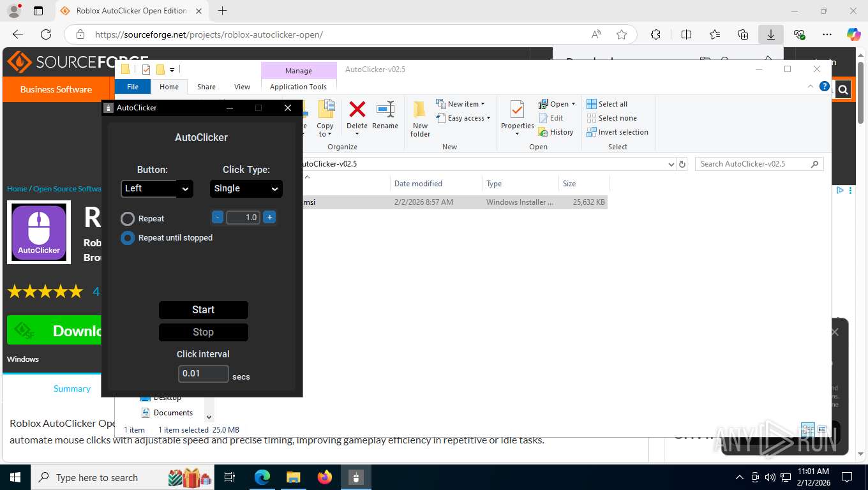Image resolution: width=868 pixels, height=490 pixels.
Task: Reload the SourceForge page
Action: click(x=46, y=34)
